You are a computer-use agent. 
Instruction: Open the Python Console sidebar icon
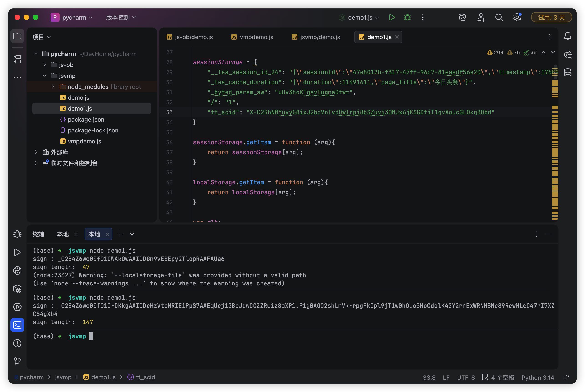tap(17, 270)
